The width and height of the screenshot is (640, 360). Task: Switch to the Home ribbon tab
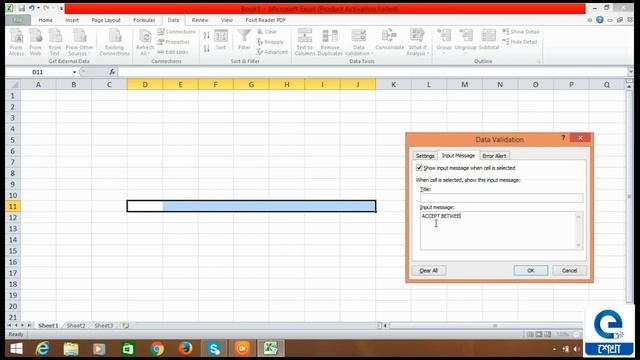click(45, 20)
